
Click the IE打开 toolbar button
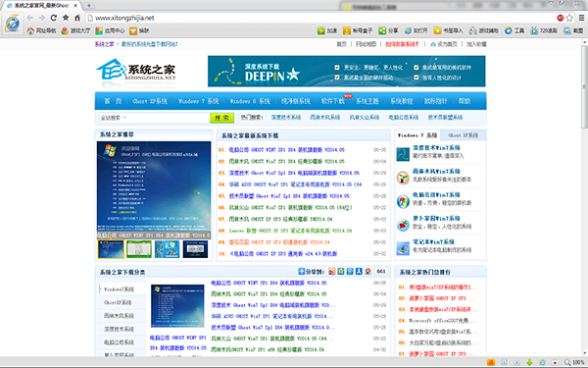click(x=416, y=30)
